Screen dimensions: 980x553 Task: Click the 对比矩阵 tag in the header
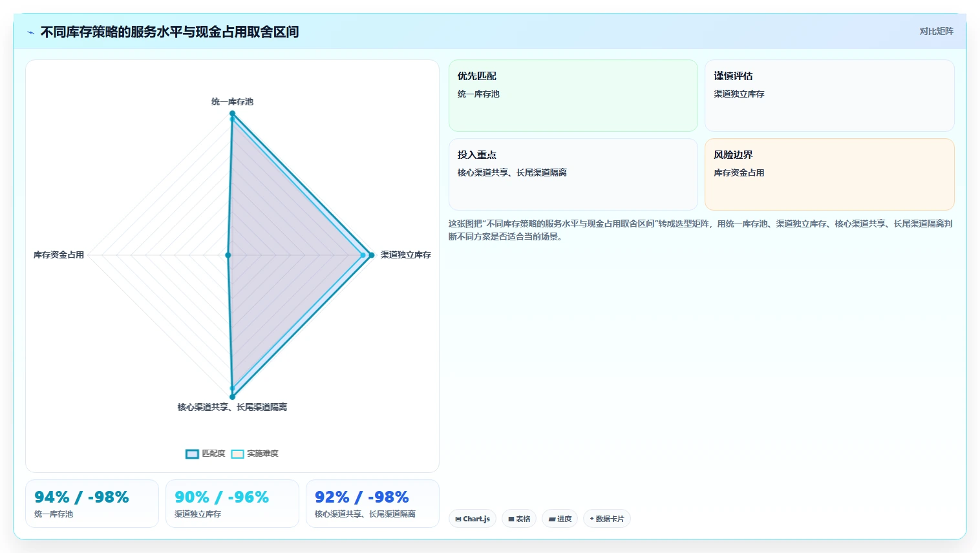click(936, 31)
